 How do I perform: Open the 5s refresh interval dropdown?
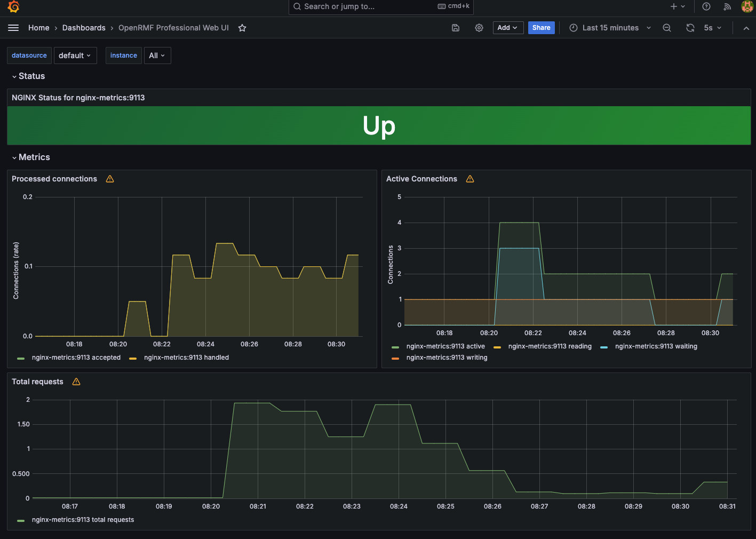pos(713,28)
